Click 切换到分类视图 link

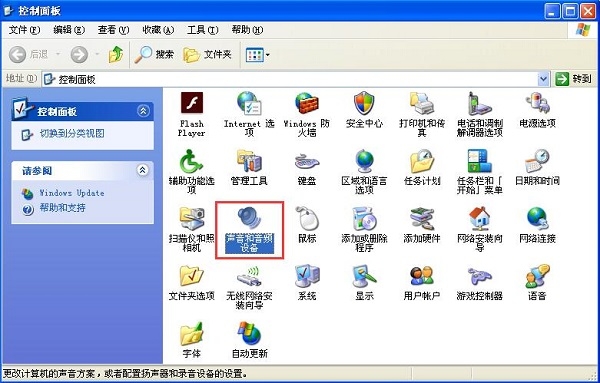[x=72, y=134]
